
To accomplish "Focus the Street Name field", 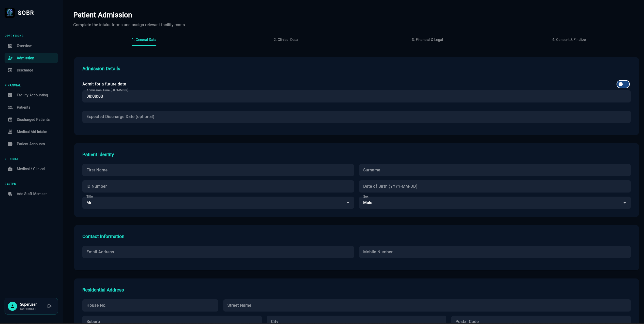I will tap(427, 305).
